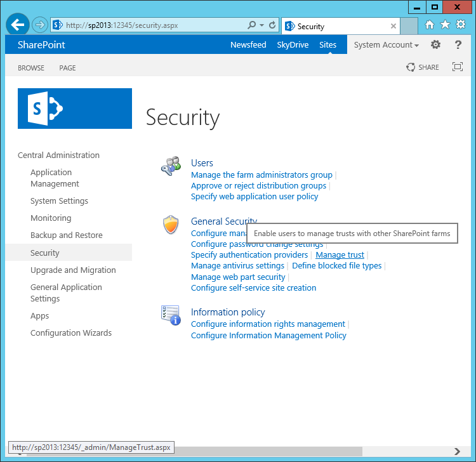476x462 pixels.
Task: Click the browser Home icon
Action: (429, 25)
